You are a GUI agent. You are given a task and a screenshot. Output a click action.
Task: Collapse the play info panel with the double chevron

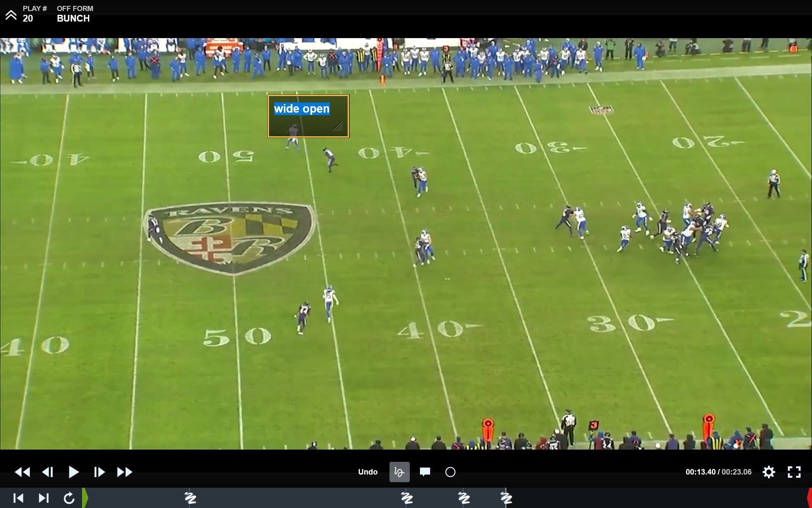tap(11, 15)
